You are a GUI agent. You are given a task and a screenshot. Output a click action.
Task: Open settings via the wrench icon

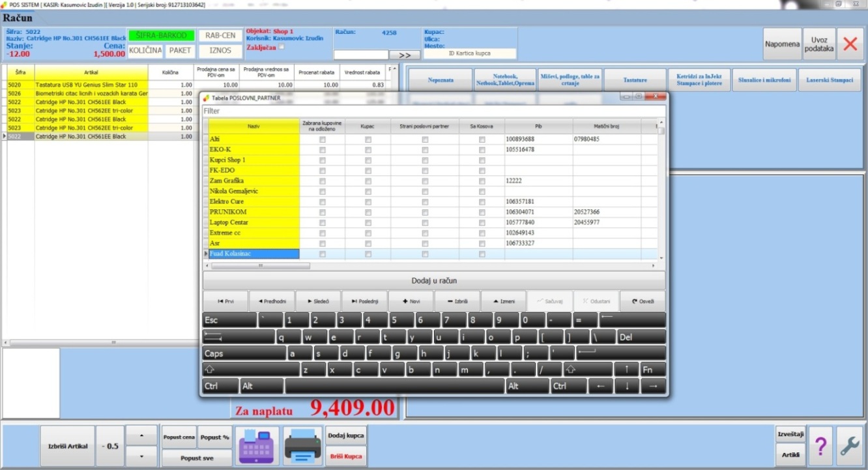[x=849, y=446]
